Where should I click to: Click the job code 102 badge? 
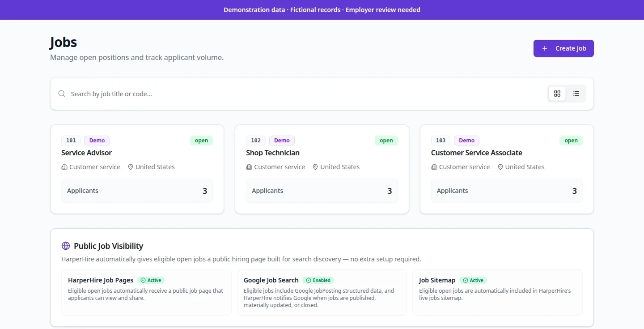pyautogui.click(x=256, y=141)
